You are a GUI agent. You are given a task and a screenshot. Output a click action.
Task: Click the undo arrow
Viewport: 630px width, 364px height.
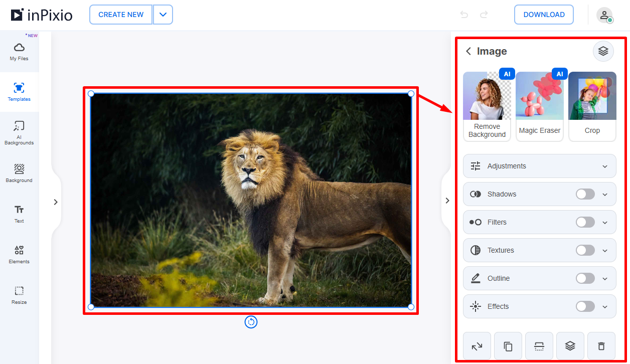pyautogui.click(x=464, y=15)
